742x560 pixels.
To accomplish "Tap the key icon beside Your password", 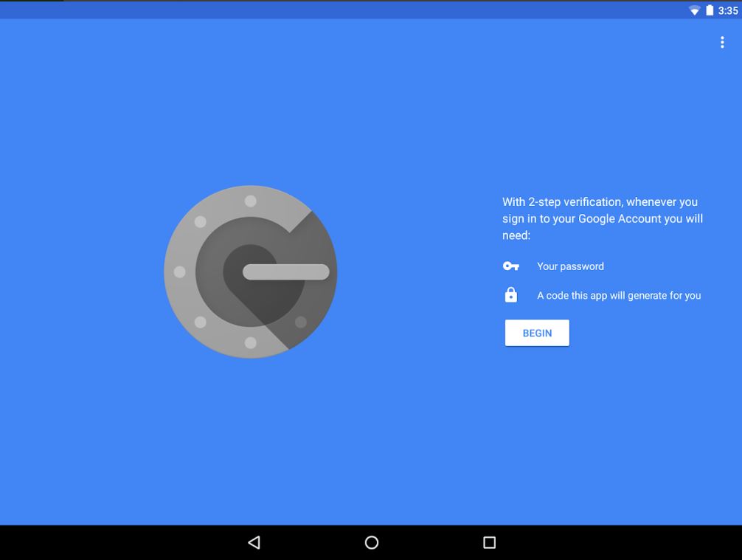I will coord(511,266).
